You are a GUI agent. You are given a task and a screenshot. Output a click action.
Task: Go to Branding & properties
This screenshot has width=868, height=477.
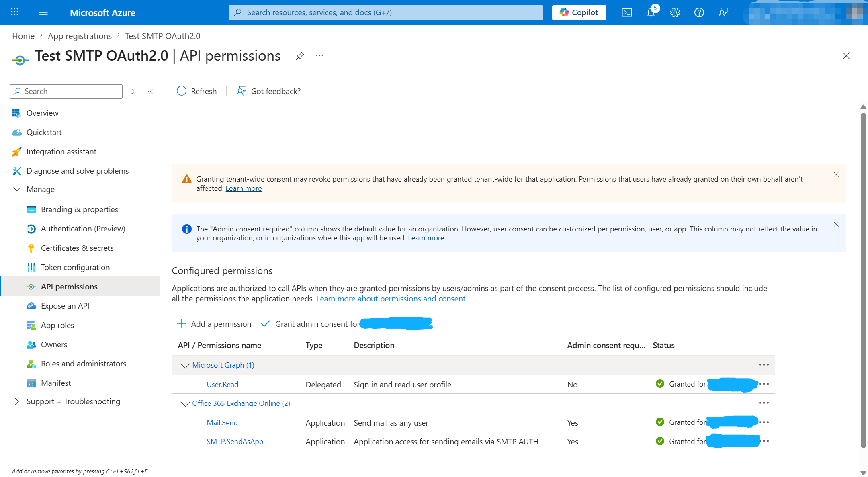[80, 209]
